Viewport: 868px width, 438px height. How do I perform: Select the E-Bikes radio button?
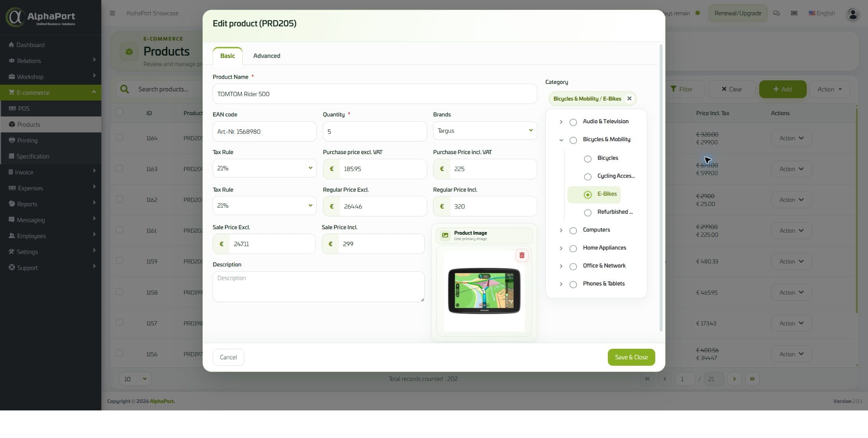tap(588, 195)
